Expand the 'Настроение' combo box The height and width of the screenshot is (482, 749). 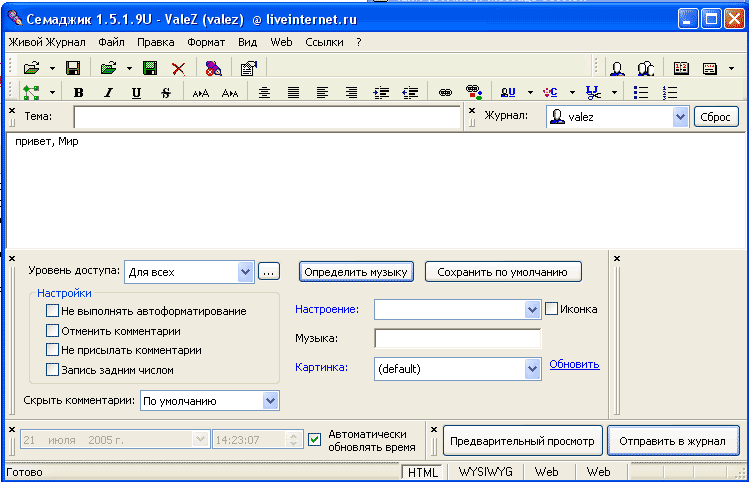[532, 310]
